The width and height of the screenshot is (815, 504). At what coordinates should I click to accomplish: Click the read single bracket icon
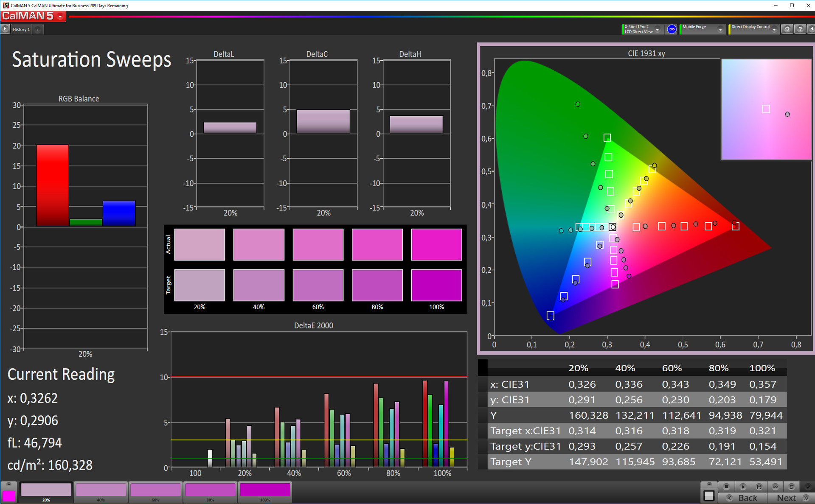click(759, 487)
